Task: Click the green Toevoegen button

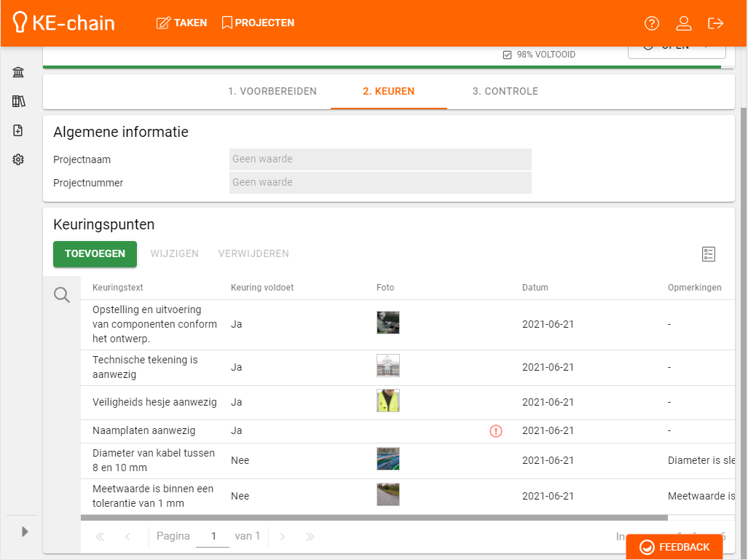Action: pyautogui.click(x=95, y=254)
